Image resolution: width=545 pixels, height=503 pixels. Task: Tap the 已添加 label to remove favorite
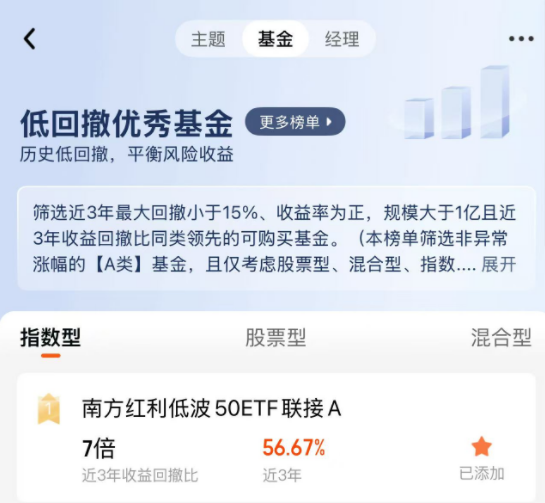point(482,473)
